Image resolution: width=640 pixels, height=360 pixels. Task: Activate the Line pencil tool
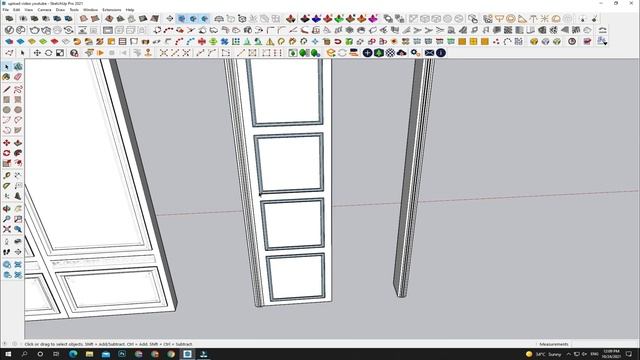pyautogui.click(x=7, y=89)
